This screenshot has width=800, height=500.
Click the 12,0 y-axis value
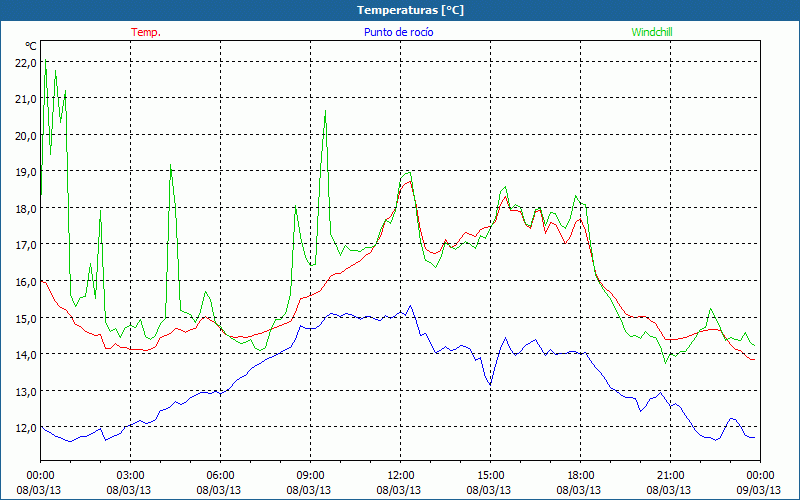coord(27,428)
